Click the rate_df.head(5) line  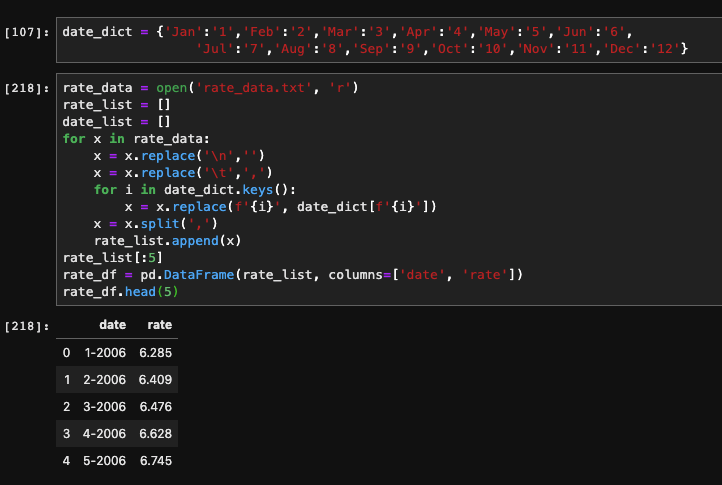pyautogui.click(x=120, y=291)
